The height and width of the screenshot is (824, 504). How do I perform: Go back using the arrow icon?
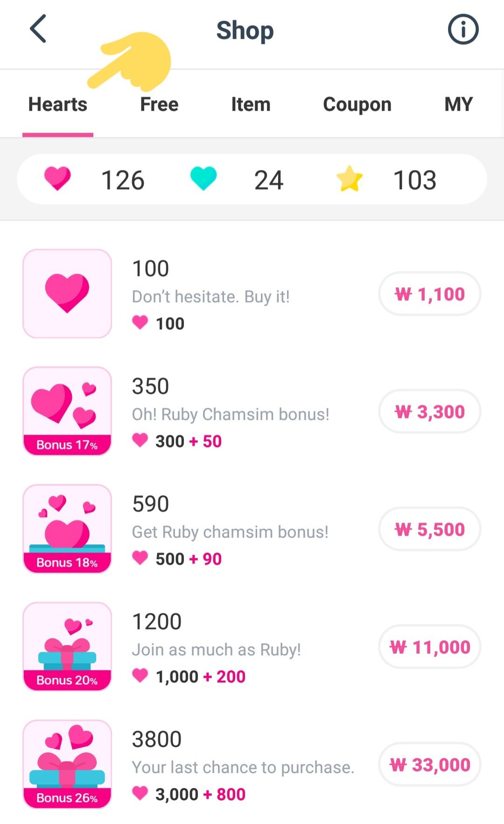coord(38,29)
